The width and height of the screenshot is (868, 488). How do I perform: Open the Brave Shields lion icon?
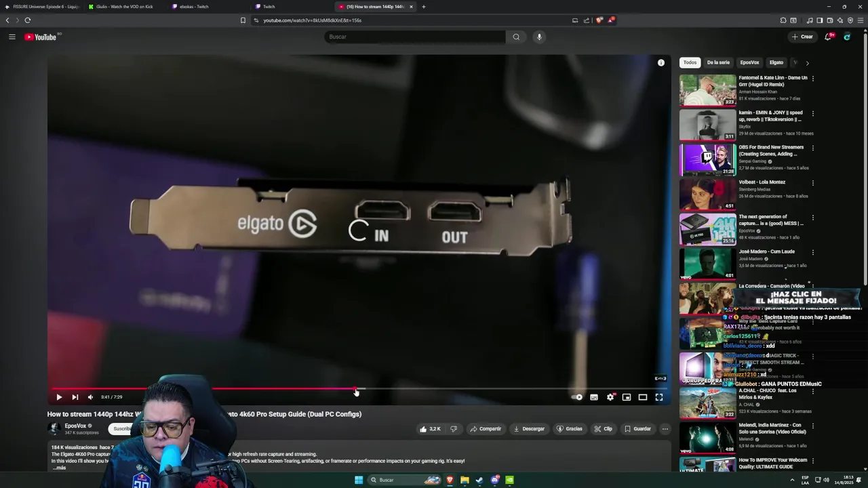599,20
